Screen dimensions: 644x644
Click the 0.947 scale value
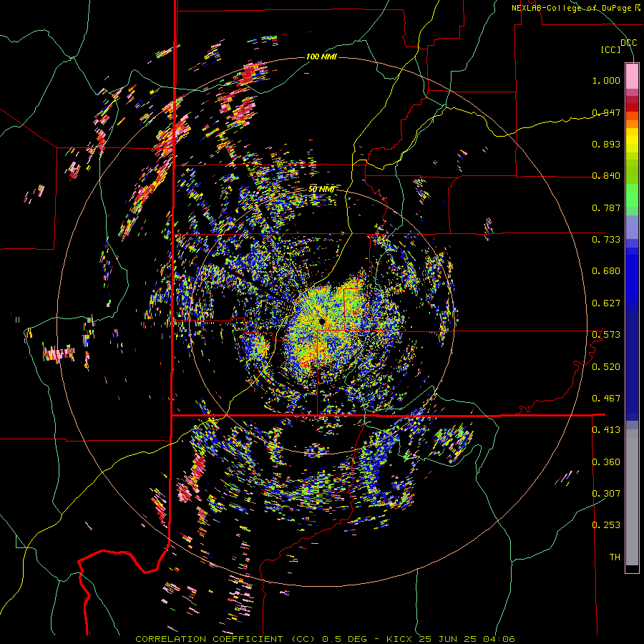pos(606,112)
